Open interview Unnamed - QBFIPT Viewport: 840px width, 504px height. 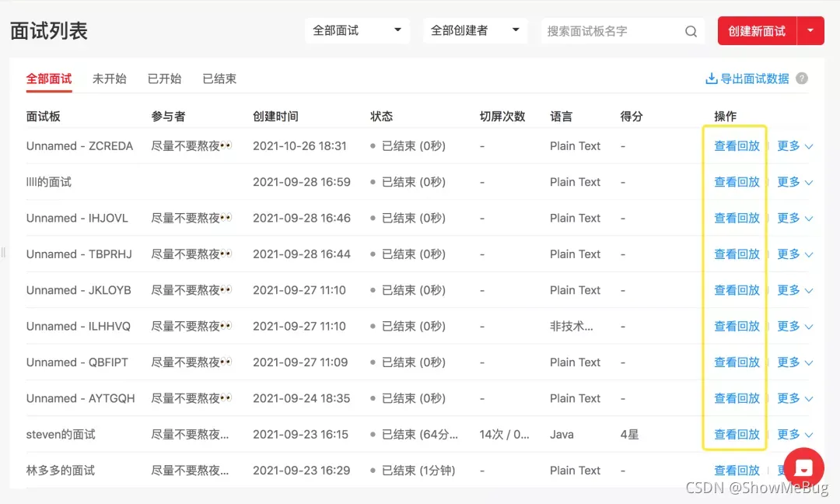(x=77, y=362)
